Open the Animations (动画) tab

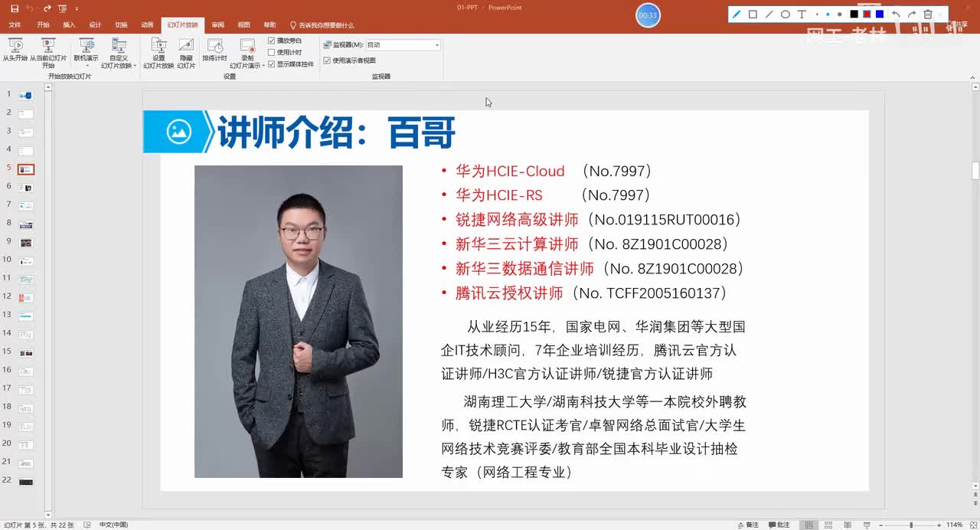click(x=147, y=25)
